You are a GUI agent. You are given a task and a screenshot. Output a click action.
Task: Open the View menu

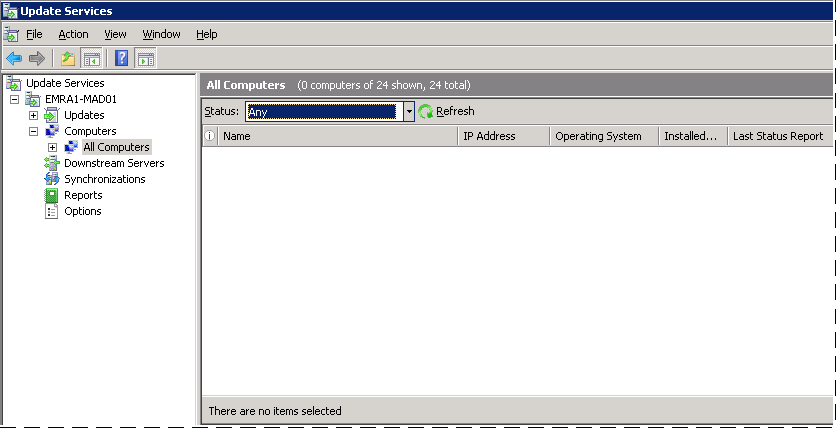click(115, 34)
